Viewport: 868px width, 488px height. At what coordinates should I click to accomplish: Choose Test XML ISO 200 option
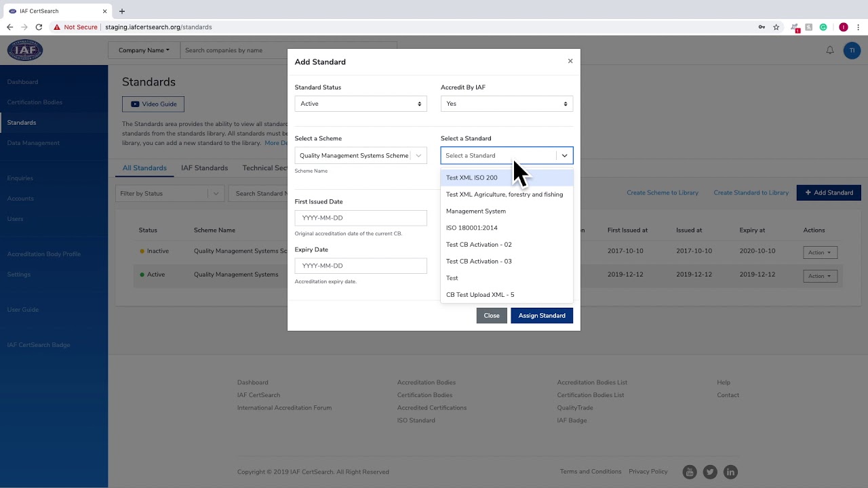click(x=507, y=178)
